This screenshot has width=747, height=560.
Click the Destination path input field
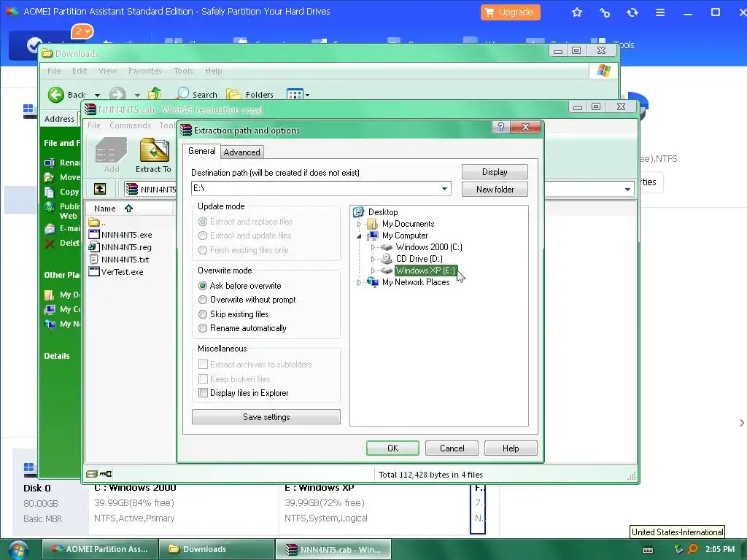pos(321,189)
